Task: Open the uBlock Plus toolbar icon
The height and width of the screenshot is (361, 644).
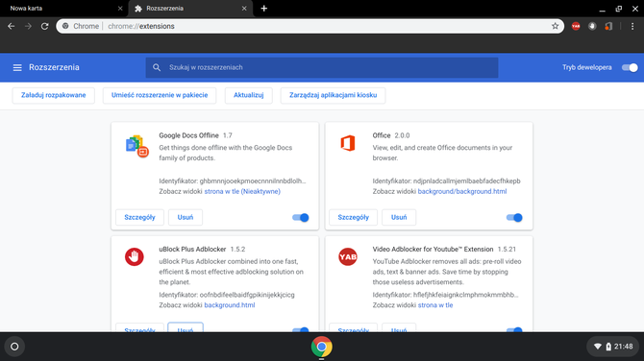Action: click(592, 26)
